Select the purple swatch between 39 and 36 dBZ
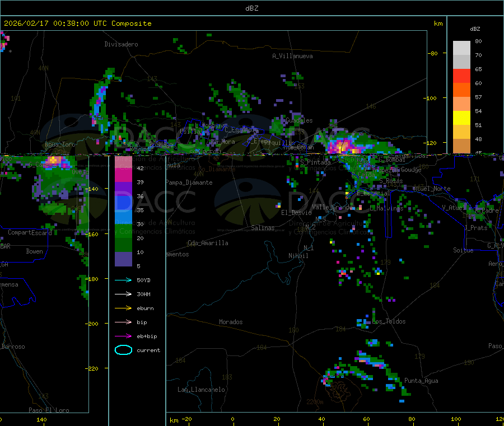 [x=123, y=189]
